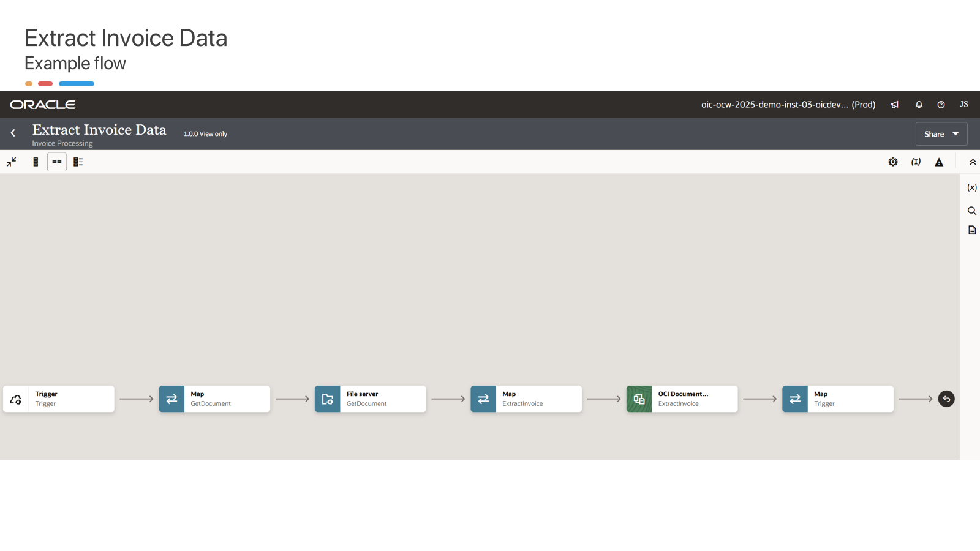Toggle the detailed layout view
The width and height of the screenshot is (980, 551).
77,162
